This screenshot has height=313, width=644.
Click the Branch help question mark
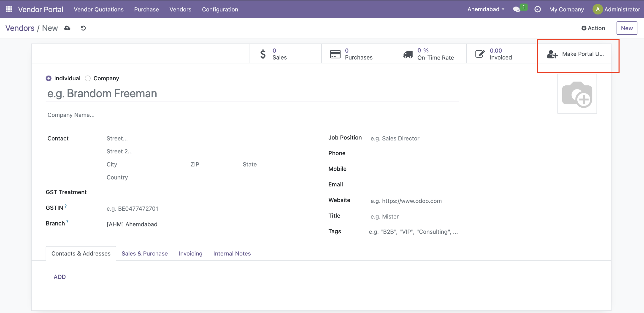point(67,222)
